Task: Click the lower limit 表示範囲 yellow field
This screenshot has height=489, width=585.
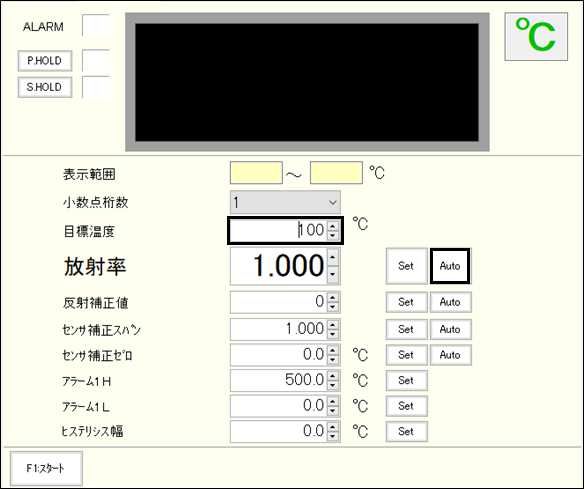Action: [x=256, y=173]
